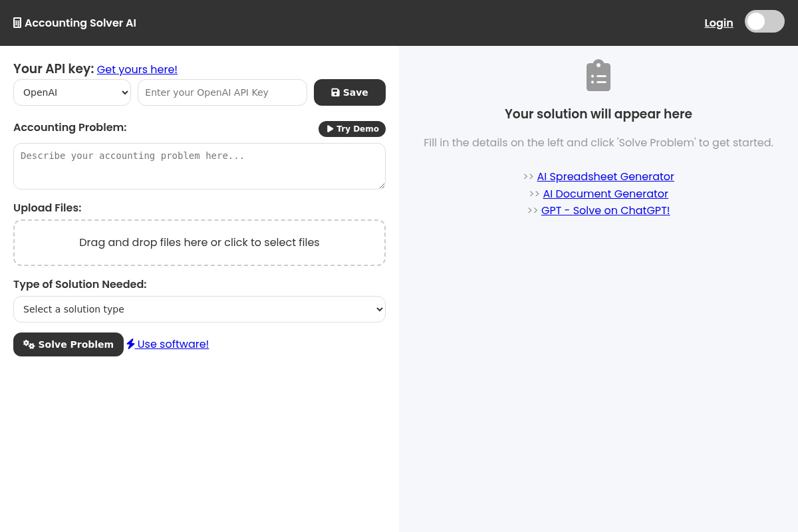Click the Try Demo button
The width and height of the screenshot is (798, 532).
(x=352, y=129)
